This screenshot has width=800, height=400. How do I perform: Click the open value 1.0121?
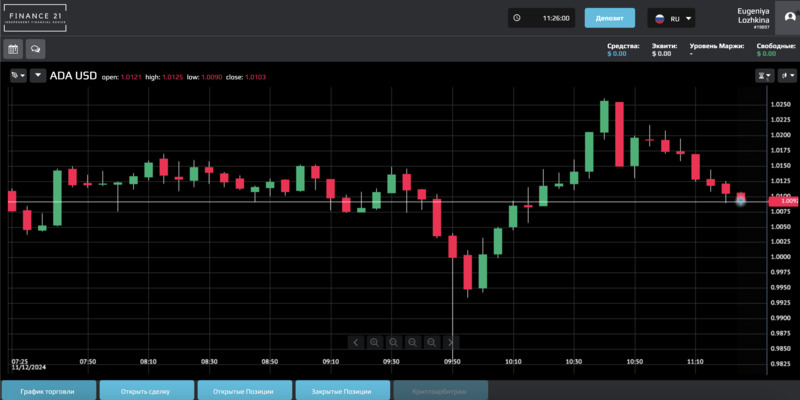click(x=131, y=77)
